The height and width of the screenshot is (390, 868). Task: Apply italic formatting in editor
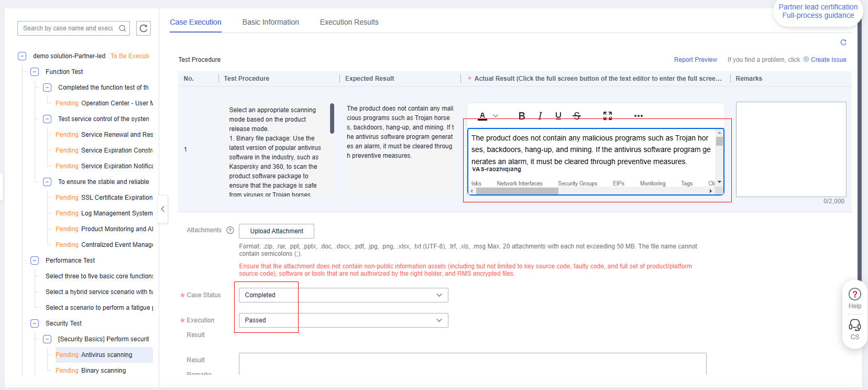point(540,116)
